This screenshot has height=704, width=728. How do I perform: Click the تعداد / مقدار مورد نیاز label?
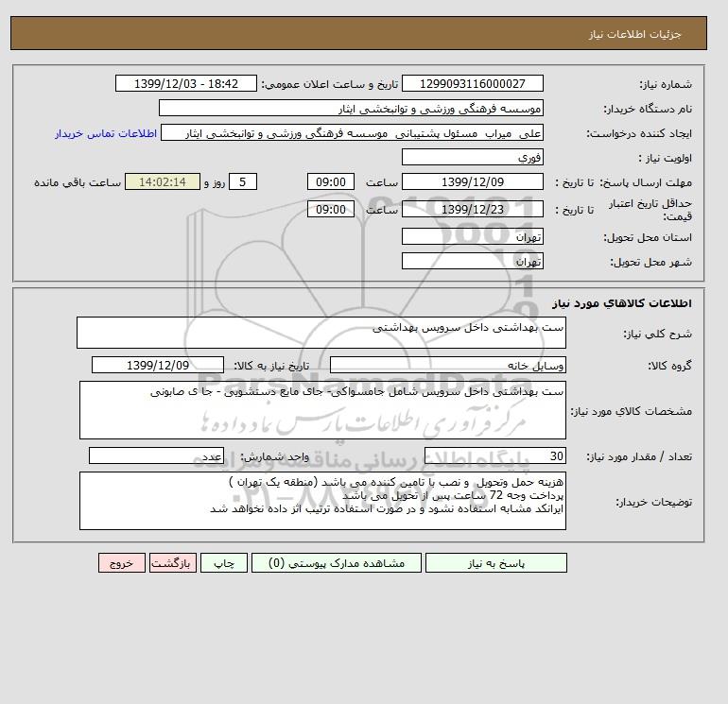pyautogui.click(x=639, y=456)
